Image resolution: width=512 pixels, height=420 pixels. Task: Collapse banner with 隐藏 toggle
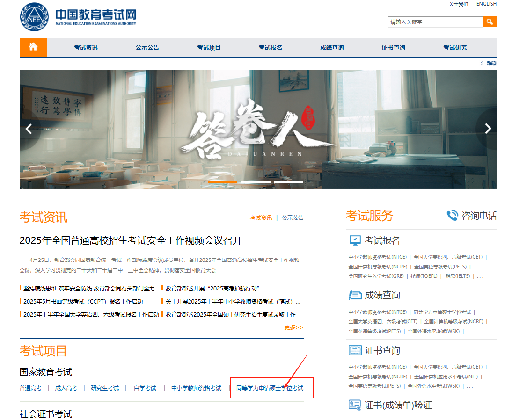489,63
